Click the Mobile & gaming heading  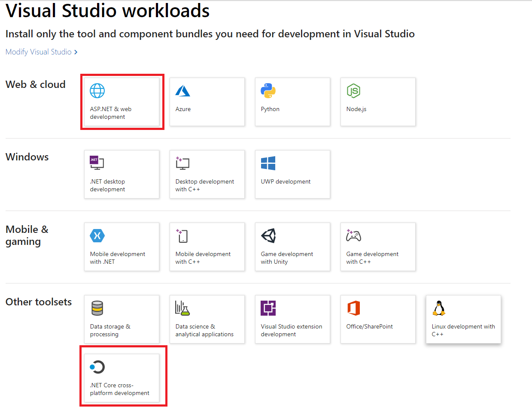(x=27, y=235)
